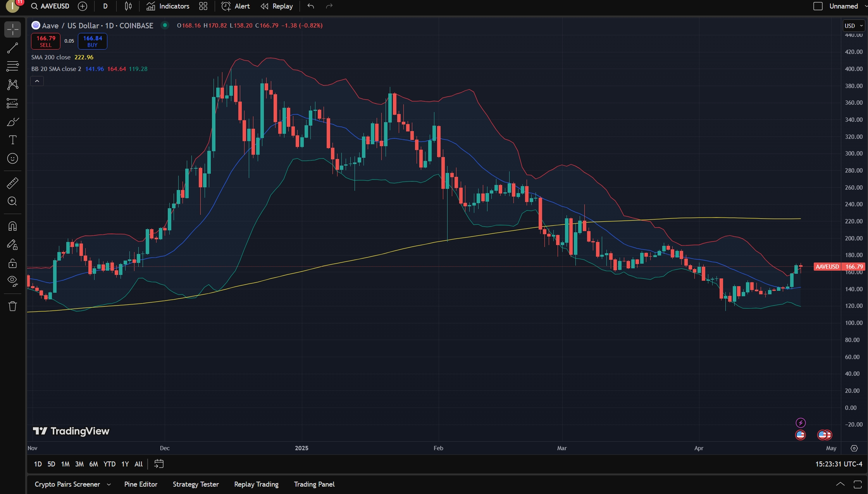Screen dimensions: 868x494
Task: Click the zoom in tool
Action: point(12,201)
